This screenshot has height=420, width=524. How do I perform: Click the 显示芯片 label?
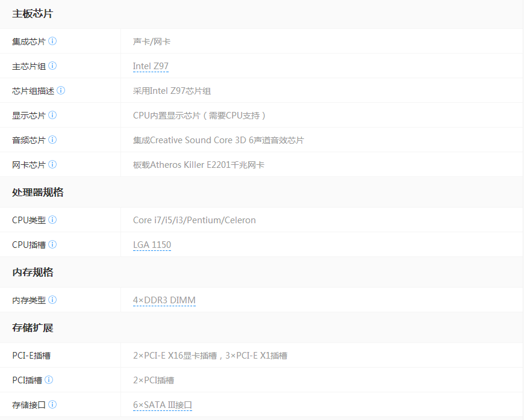click(29, 116)
